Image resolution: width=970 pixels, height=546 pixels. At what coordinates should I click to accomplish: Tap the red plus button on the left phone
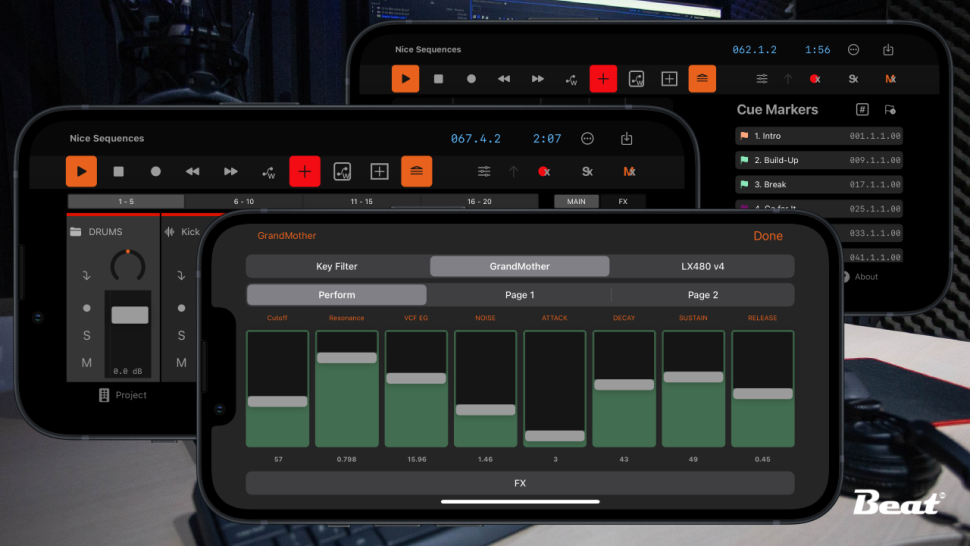pos(305,172)
